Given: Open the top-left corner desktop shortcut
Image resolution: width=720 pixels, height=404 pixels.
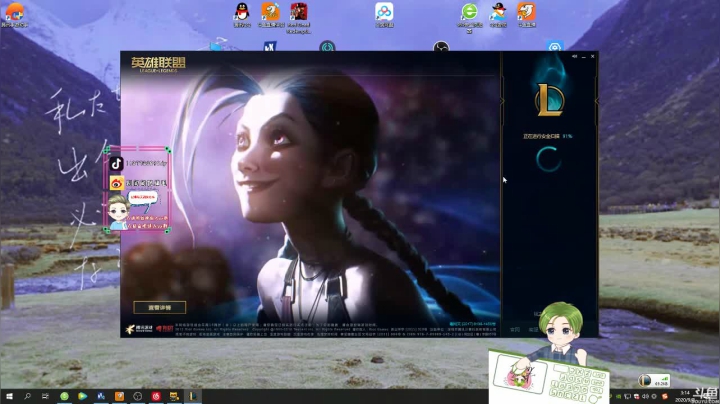Looking at the screenshot, I should (x=14, y=15).
